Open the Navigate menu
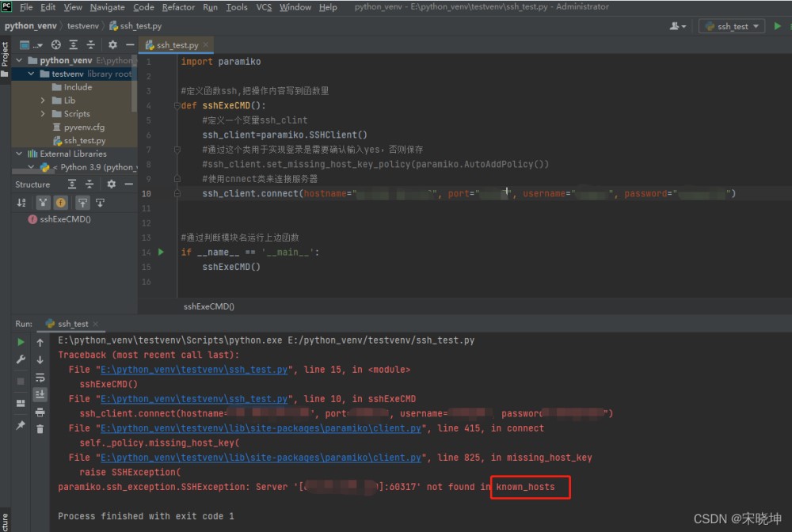This screenshot has height=532, width=792. [107, 7]
